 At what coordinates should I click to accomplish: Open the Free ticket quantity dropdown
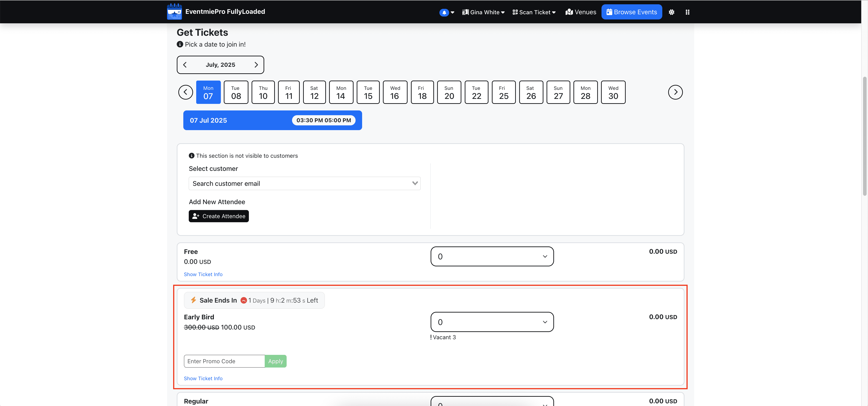[x=492, y=256]
